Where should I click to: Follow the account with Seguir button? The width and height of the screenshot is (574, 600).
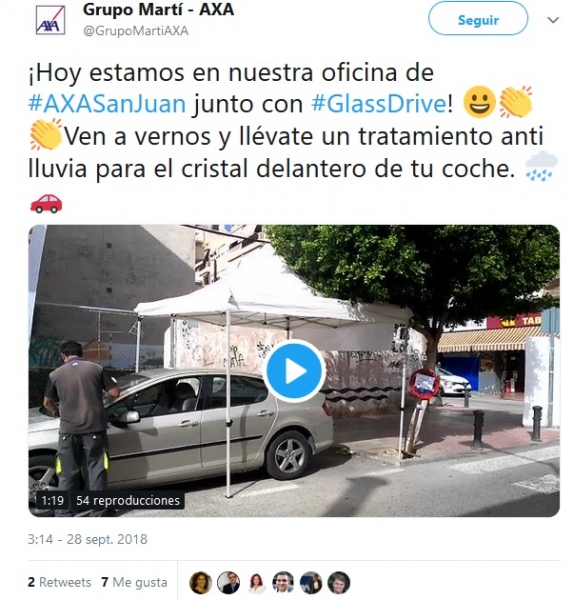tap(478, 19)
